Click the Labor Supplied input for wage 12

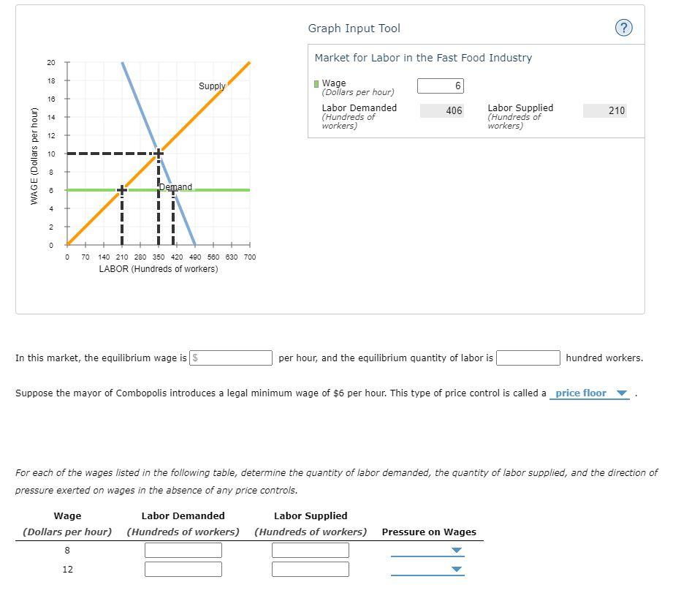(310, 569)
